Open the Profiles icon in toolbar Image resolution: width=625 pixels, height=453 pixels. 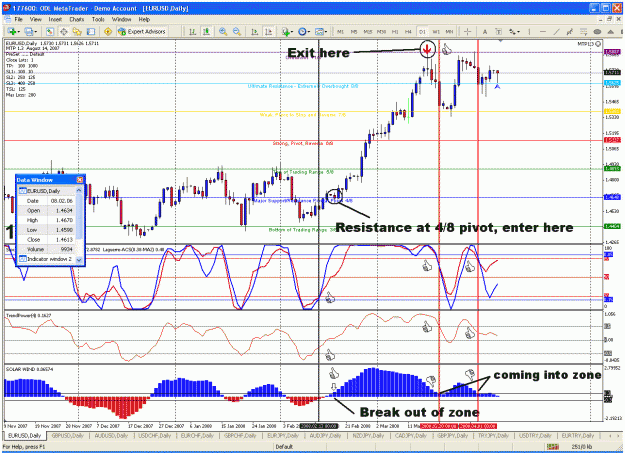coord(30,32)
